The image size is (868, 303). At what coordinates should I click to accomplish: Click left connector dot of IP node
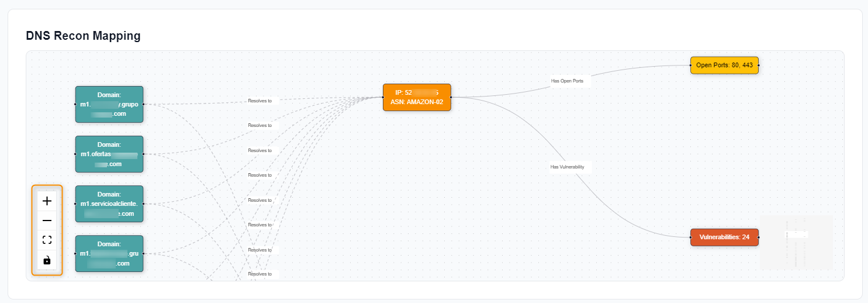point(383,97)
